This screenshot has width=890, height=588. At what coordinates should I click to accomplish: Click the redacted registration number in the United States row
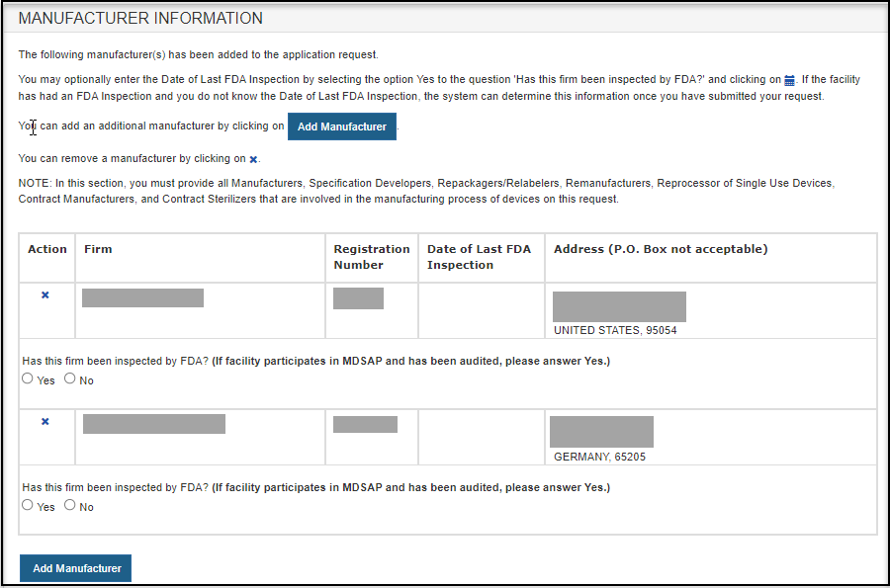[358, 298]
